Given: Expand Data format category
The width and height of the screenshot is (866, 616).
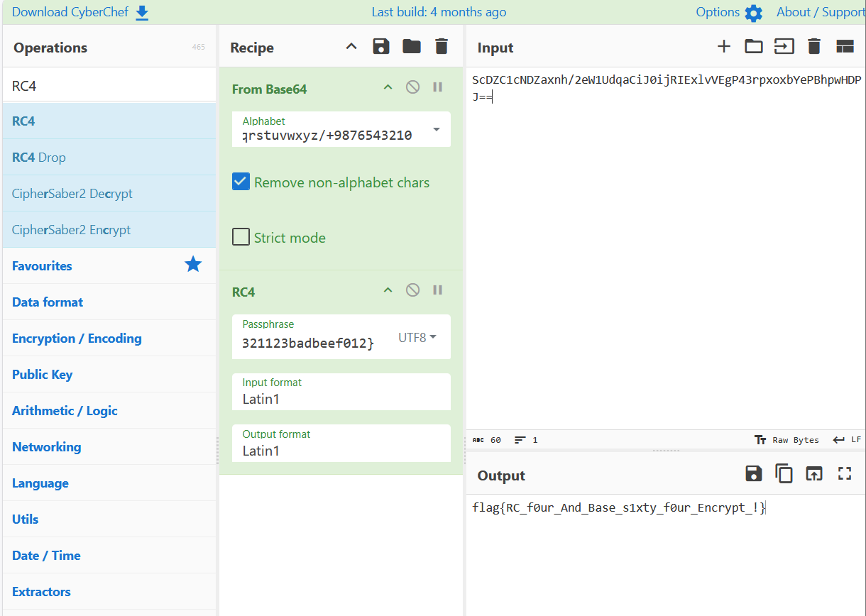Looking at the screenshot, I should 109,302.
